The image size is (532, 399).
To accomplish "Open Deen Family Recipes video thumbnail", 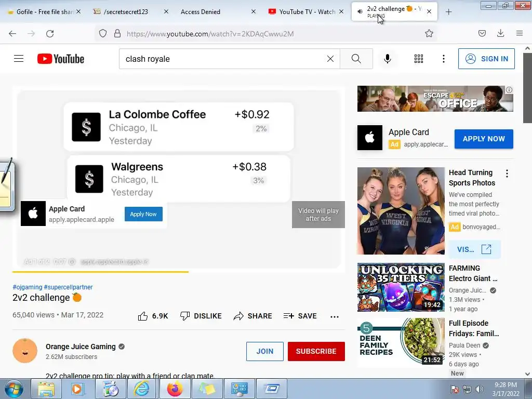I will coord(401,342).
